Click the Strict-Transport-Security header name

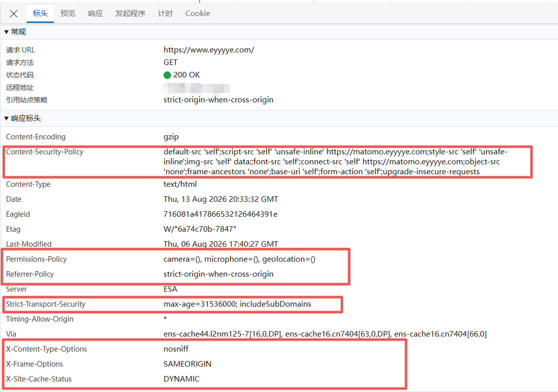tap(45, 304)
